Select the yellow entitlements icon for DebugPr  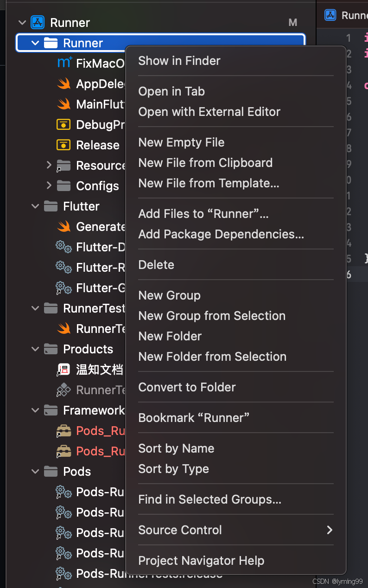click(63, 124)
